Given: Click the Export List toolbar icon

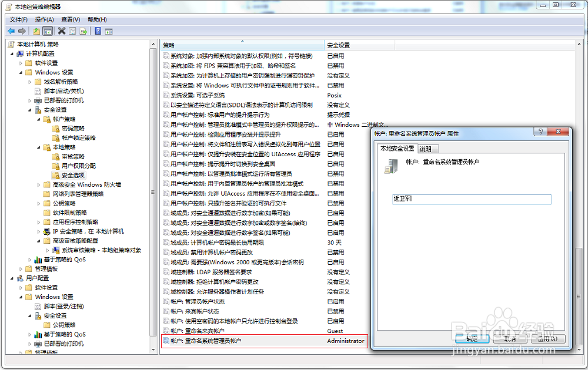Looking at the screenshot, I should click(82, 31).
